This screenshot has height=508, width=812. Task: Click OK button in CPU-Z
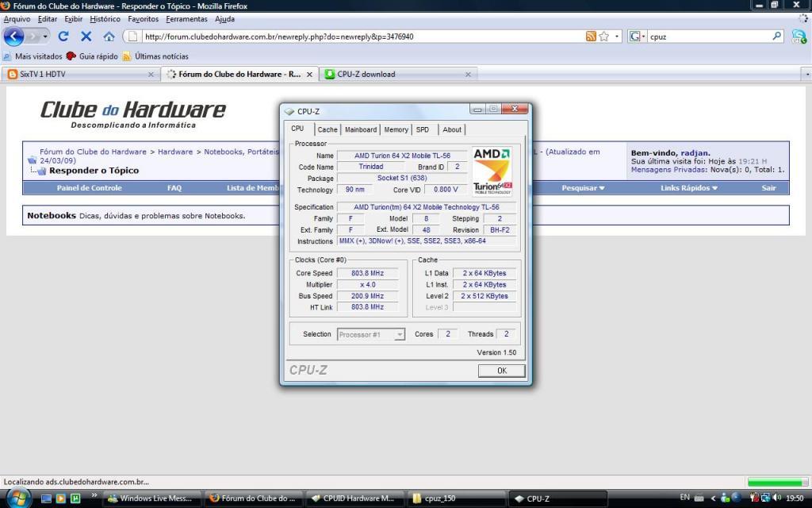click(501, 371)
